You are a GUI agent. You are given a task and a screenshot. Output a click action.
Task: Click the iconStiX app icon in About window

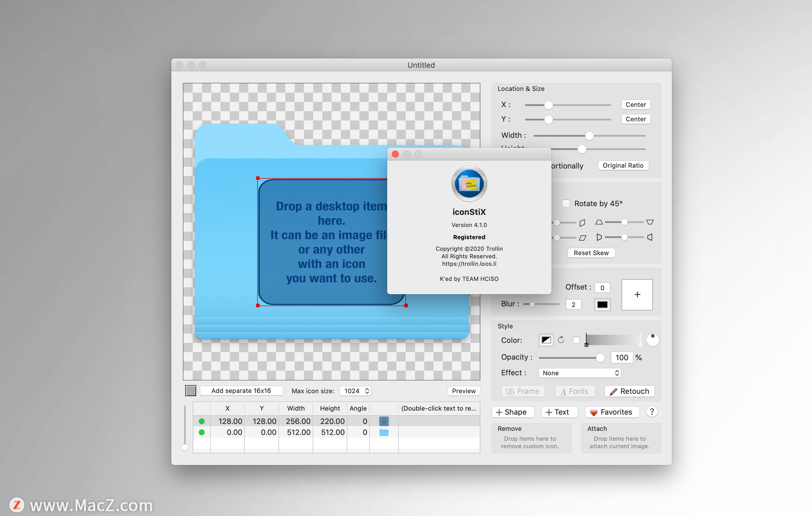tap(469, 184)
